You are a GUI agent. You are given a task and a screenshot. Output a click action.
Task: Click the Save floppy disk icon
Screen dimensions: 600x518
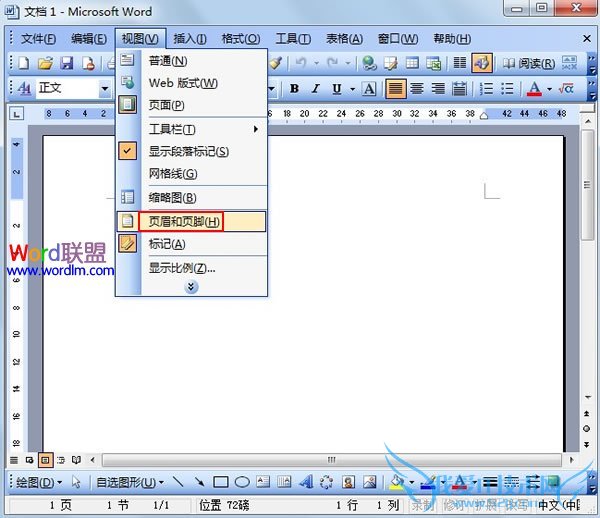click(67, 63)
